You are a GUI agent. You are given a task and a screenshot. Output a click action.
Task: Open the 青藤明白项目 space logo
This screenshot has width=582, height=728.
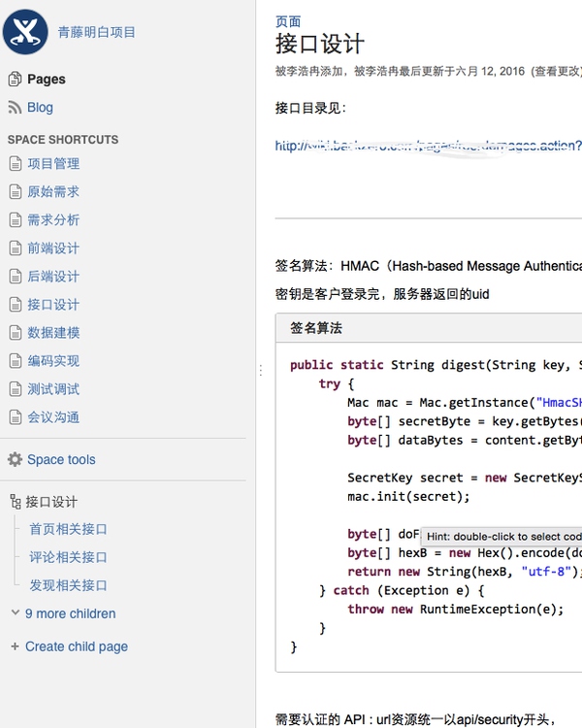tap(25, 32)
